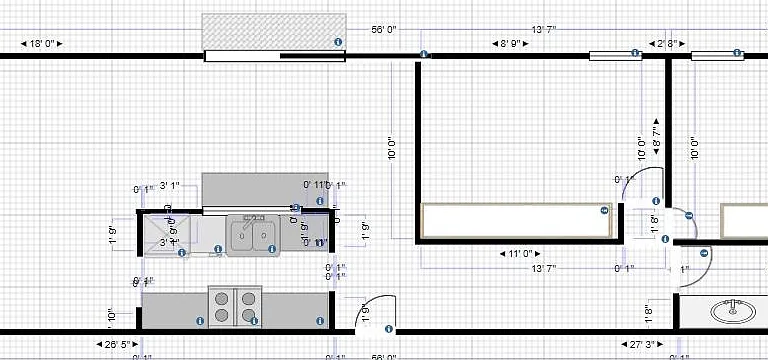Select the four-burner stove

point(235,307)
